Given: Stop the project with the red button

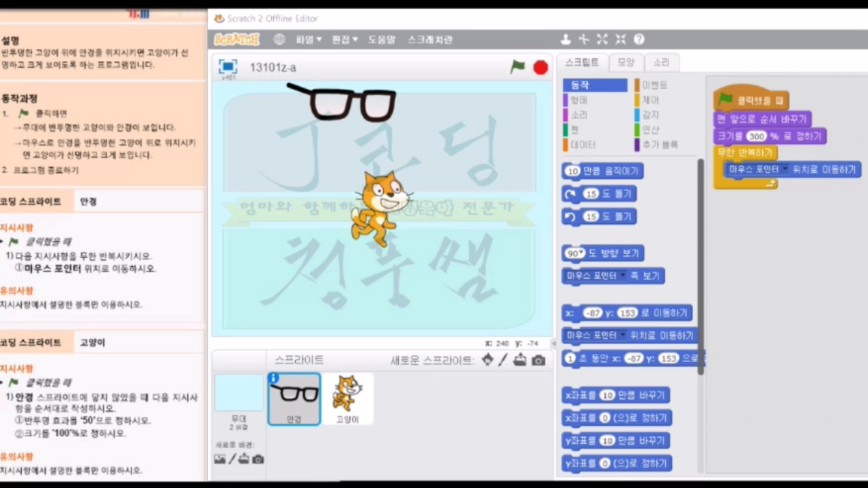Looking at the screenshot, I should pyautogui.click(x=540, y=68).
